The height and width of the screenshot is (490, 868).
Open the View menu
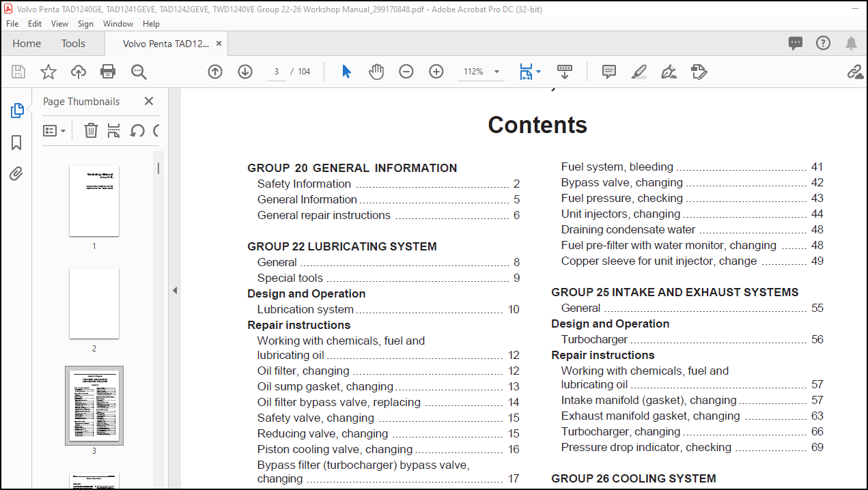point(59,23)
